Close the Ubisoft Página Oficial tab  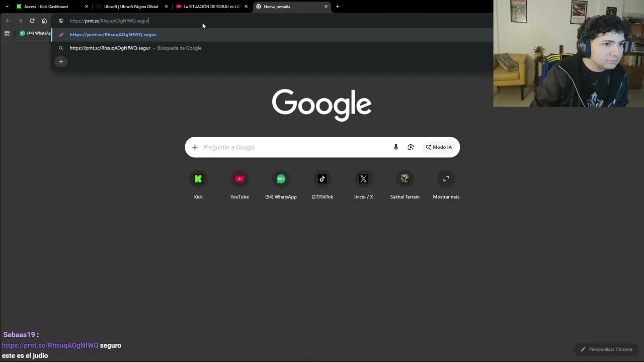coord(167,7)
